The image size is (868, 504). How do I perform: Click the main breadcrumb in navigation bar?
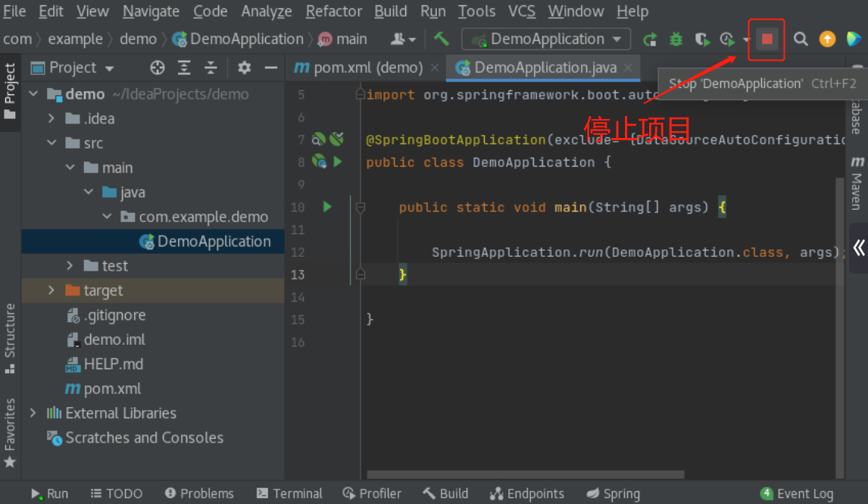[x=343, y=39]
